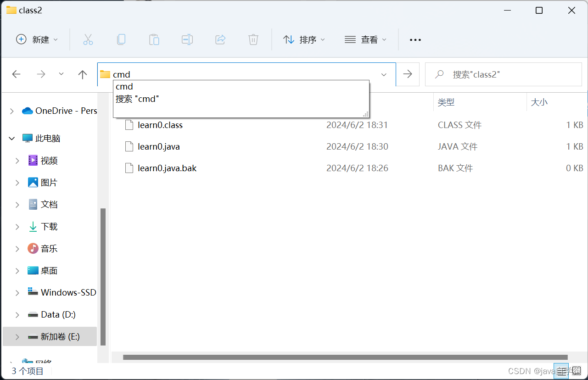
Task: Go back with the left arrow
Action: tap(17, 74)
